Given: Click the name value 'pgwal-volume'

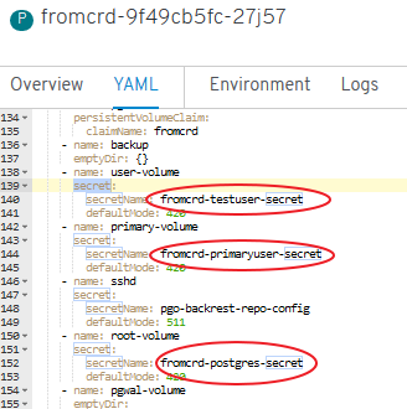Looking at the screenshot, I should tap(148, 390).
